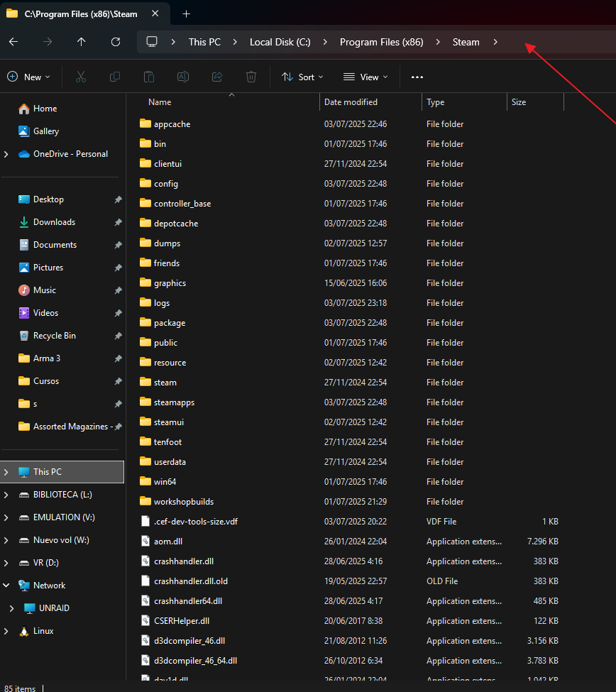Open the See more ellipsis menu
The width and height of the screenshot is (616, 692).
(417, 77)
